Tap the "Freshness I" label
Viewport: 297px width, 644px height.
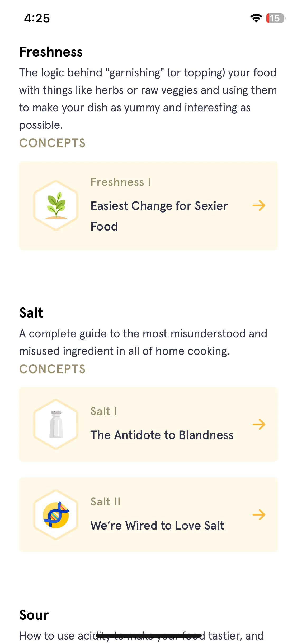[121, 182]
